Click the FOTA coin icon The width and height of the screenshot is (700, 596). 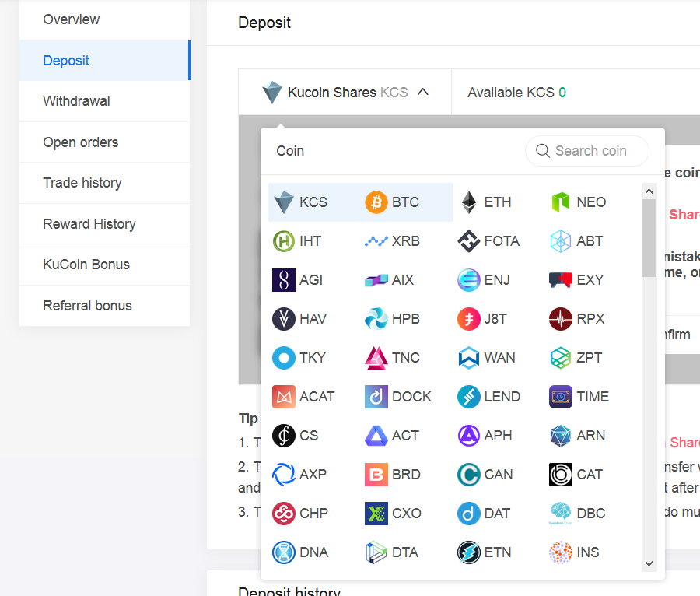click(x=469, y=241)
